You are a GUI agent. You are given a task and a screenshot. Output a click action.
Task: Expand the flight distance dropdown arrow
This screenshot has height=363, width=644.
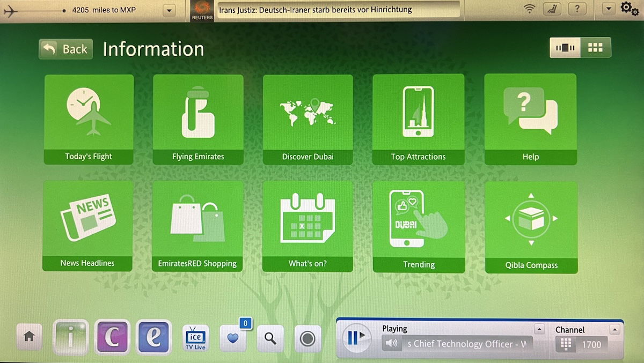tap(169, 10)
